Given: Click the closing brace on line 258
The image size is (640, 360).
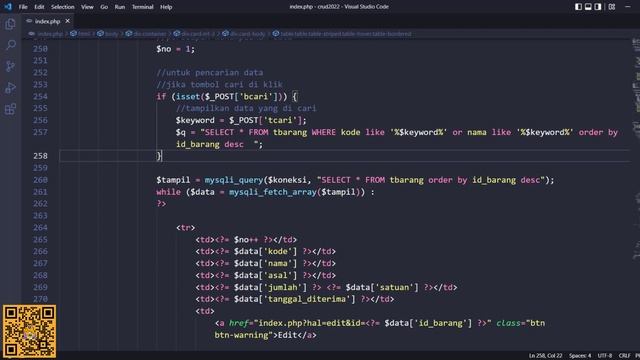Looking at the screenshot, I should (x=159, y=156).
